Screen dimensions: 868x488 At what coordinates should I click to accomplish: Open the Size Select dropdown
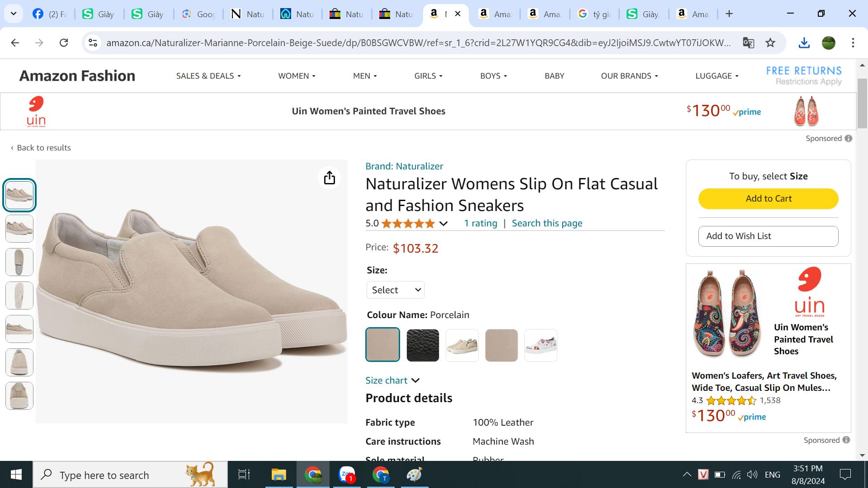pyautogui.click(x=395, y=290)
